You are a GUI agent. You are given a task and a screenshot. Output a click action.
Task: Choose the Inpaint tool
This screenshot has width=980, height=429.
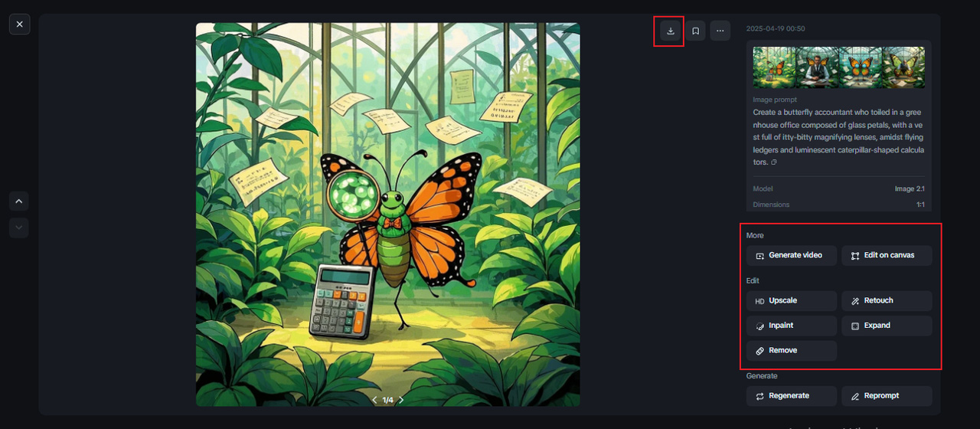(792, 326)
